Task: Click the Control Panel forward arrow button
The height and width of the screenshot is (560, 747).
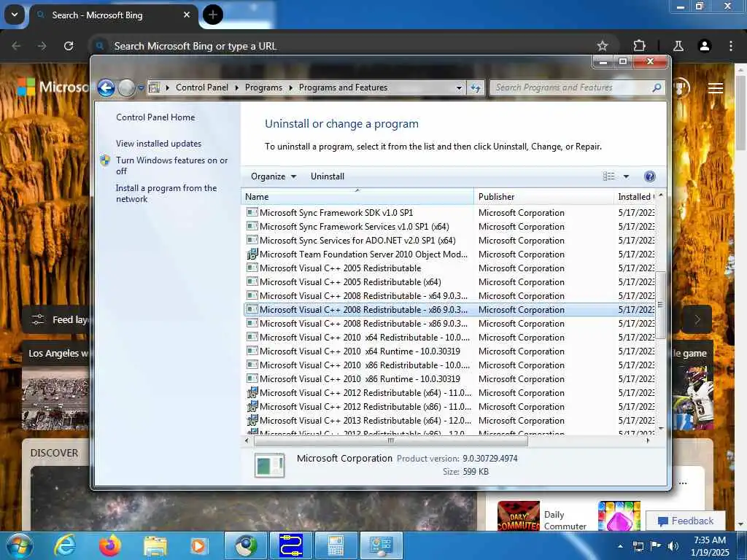Action: coord(127,88)
